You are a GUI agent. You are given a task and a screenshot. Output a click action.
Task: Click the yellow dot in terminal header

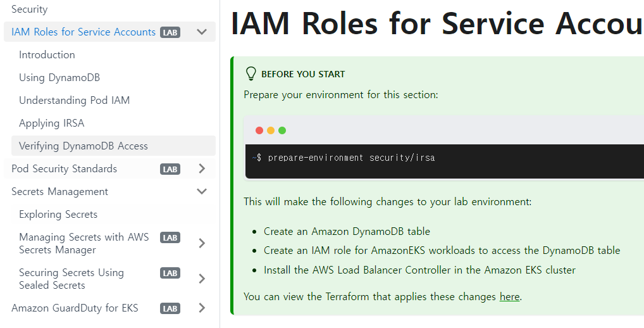pos(271,130)
